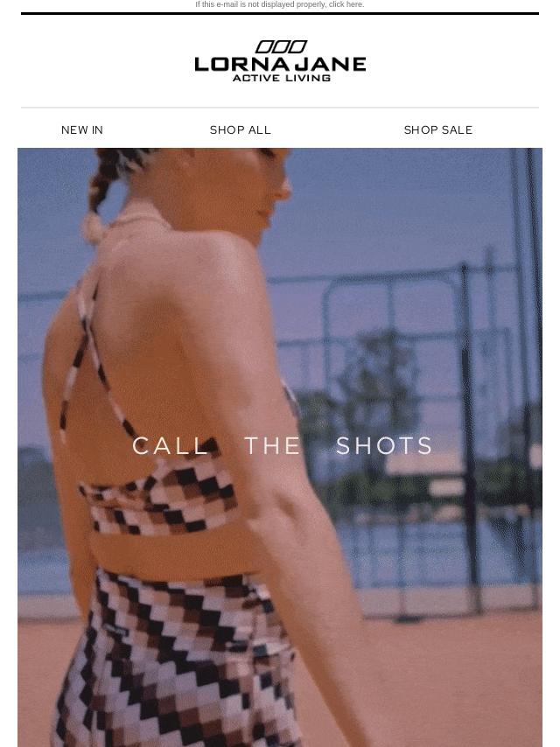Click the ACTIVE LIVING tagline under logo
Image resolution: width=560 pixels, height=747 pixels.
pos(281,78)
